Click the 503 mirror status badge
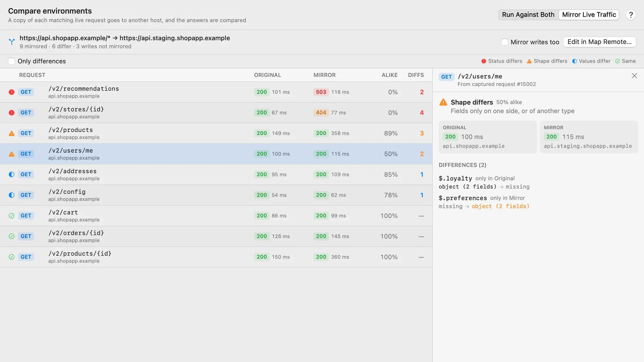The image size is (644, 362). tap(321, 92)
